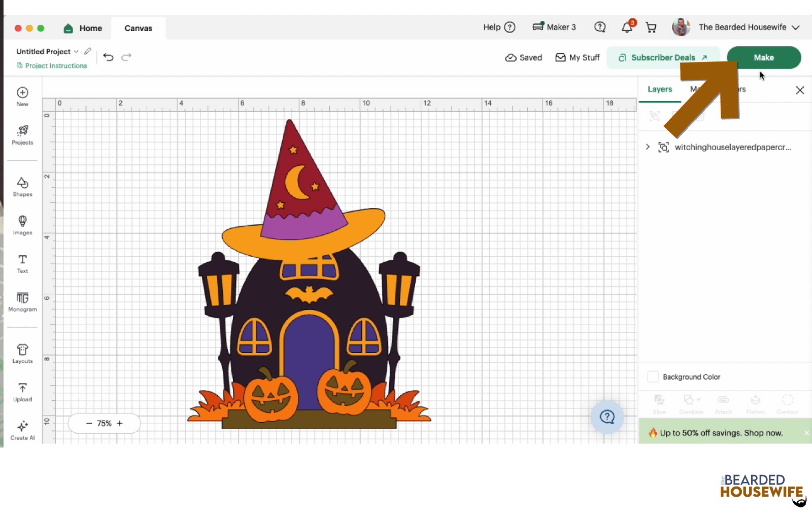Click the Flatten tool in the Layers panel
This screenshot has height=516, width=812.
coord(755,404)
